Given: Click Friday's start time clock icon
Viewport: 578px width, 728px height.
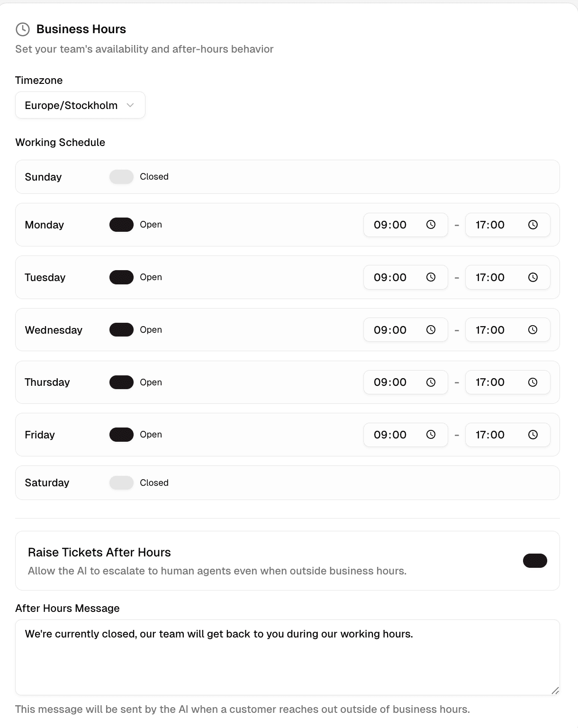Looking at the screenshot, I should [431, 435].
